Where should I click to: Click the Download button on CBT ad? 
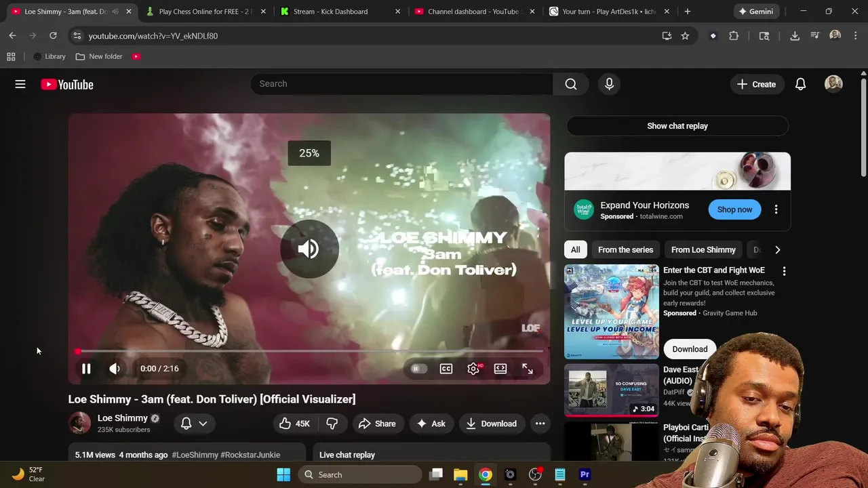[x=690, y=349]
